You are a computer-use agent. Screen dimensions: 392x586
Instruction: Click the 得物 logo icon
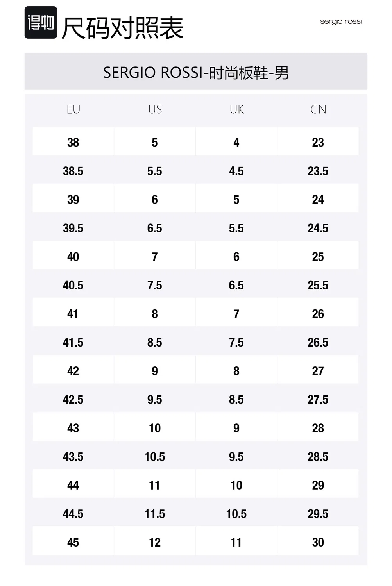41,23
